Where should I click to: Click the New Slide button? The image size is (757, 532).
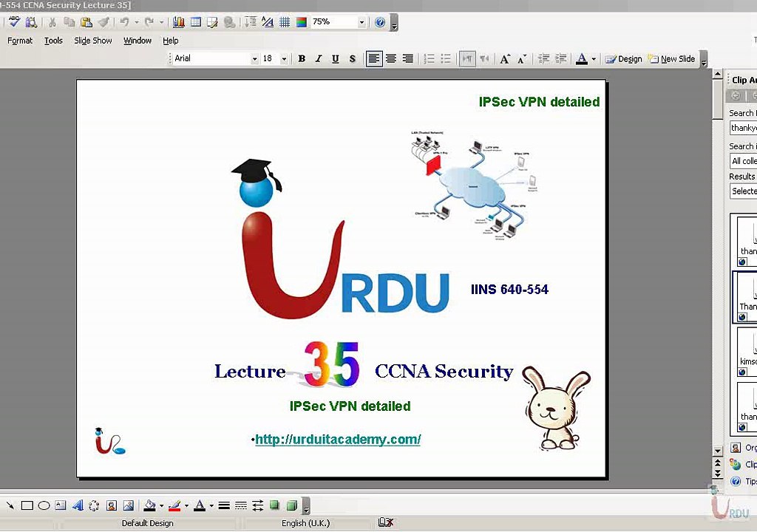click(x=671, y=59)
